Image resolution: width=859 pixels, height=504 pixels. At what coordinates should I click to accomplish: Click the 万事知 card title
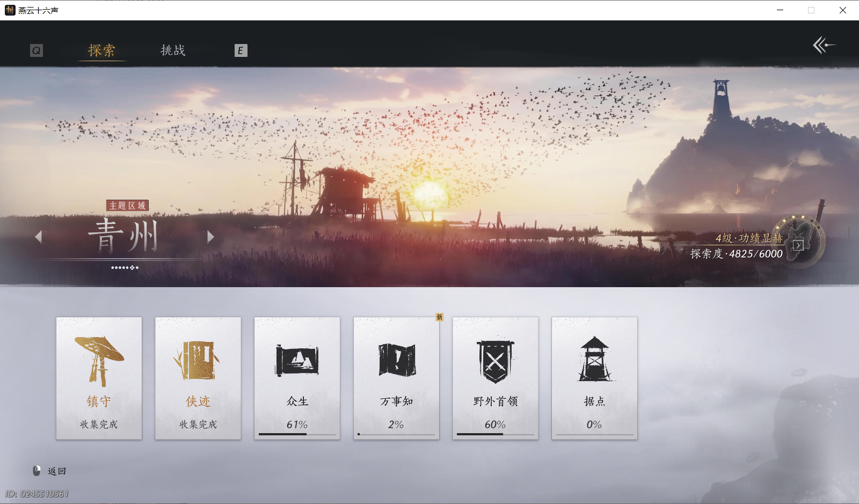(397, 401)
